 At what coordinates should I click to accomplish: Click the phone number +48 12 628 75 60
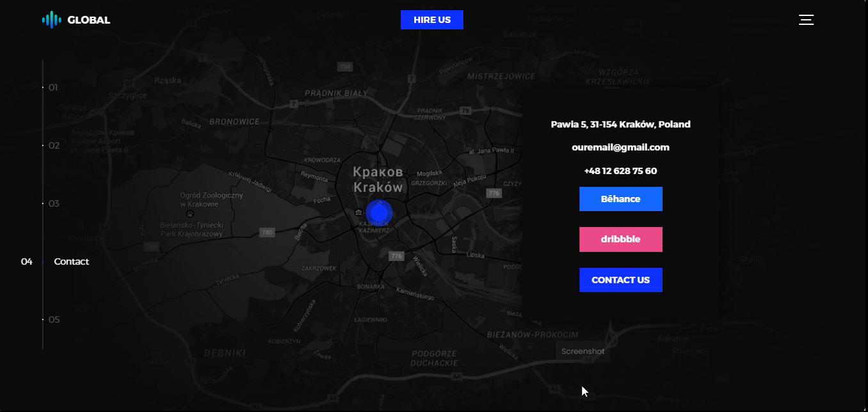click(621, 171)
